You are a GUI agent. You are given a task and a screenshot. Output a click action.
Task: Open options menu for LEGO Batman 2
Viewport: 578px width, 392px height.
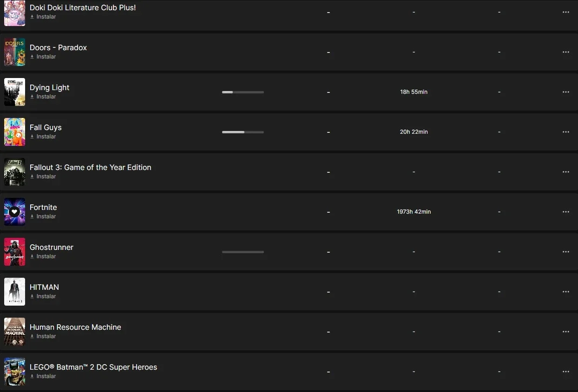click(x=565, y=372)
